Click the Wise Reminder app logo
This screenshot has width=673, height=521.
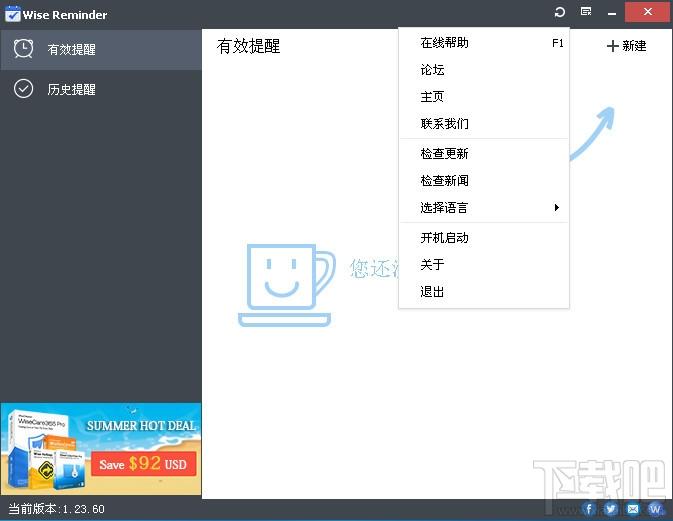point(12,14)
